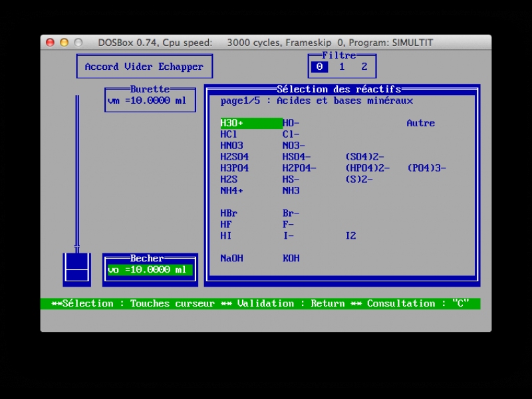532x399 pixels.
Task: Click the yellow minimize button of DOSBox
Action: coord(65,43)
